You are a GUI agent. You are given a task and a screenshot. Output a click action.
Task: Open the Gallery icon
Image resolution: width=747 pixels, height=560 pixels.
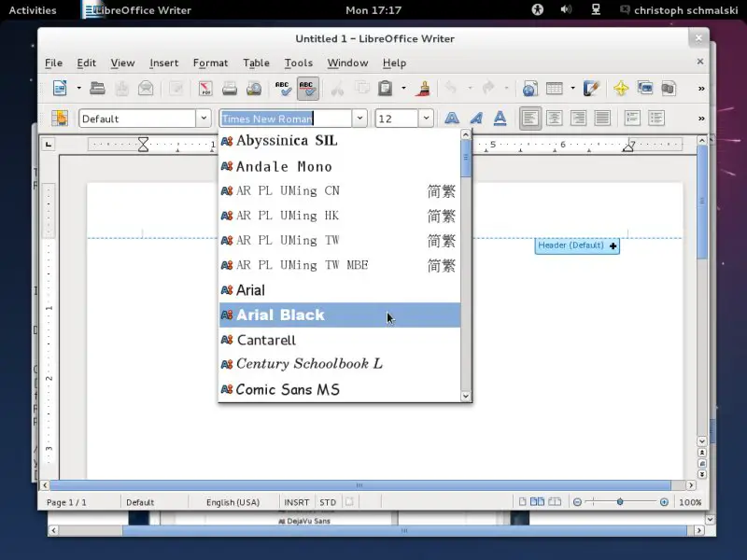[x=645, y=88]
